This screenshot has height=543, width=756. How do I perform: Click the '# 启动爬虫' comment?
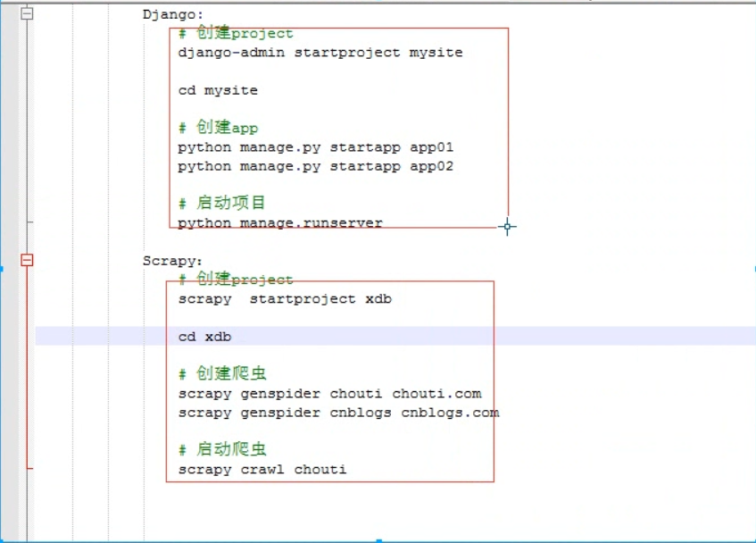[222, 449]
